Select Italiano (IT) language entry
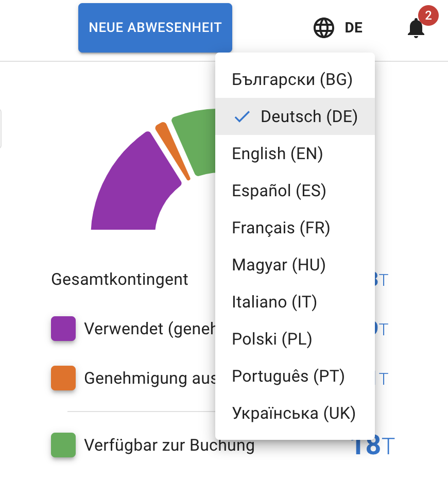Screen dimensions: 448x479 (274, 301)
